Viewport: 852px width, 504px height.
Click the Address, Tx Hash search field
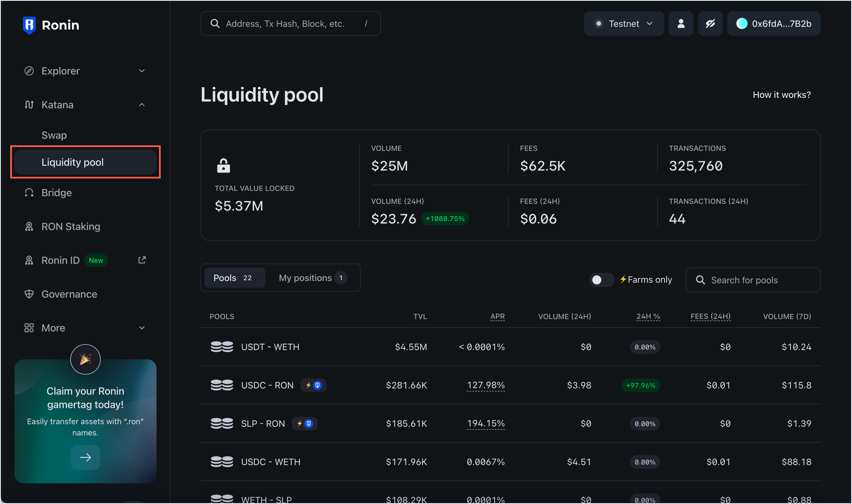(x=290, y=23)
